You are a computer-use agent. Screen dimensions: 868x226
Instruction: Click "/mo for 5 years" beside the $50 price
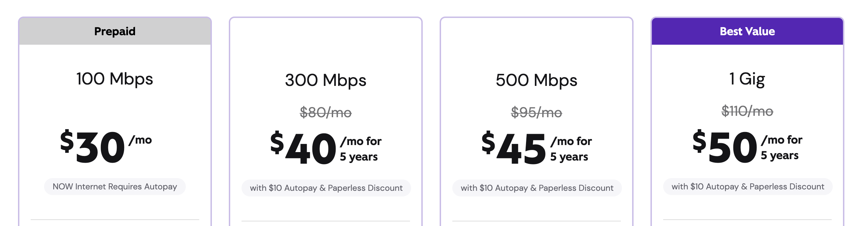pyautogui.click(x=781, y=147)
